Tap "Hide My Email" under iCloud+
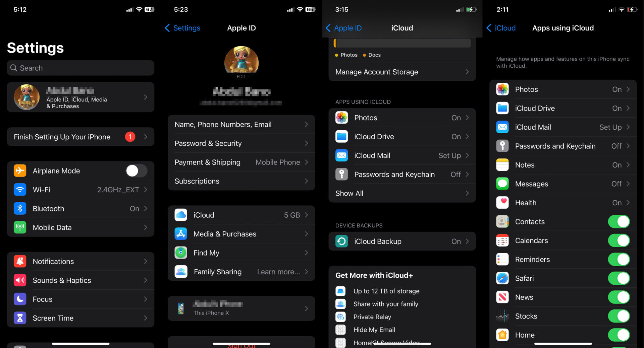This screenshot has height=348, width=644. coord(374,330)
